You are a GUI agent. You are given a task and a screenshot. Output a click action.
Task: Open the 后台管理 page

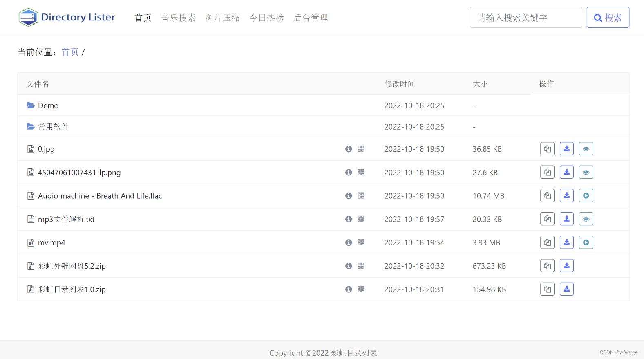[311, 18]
